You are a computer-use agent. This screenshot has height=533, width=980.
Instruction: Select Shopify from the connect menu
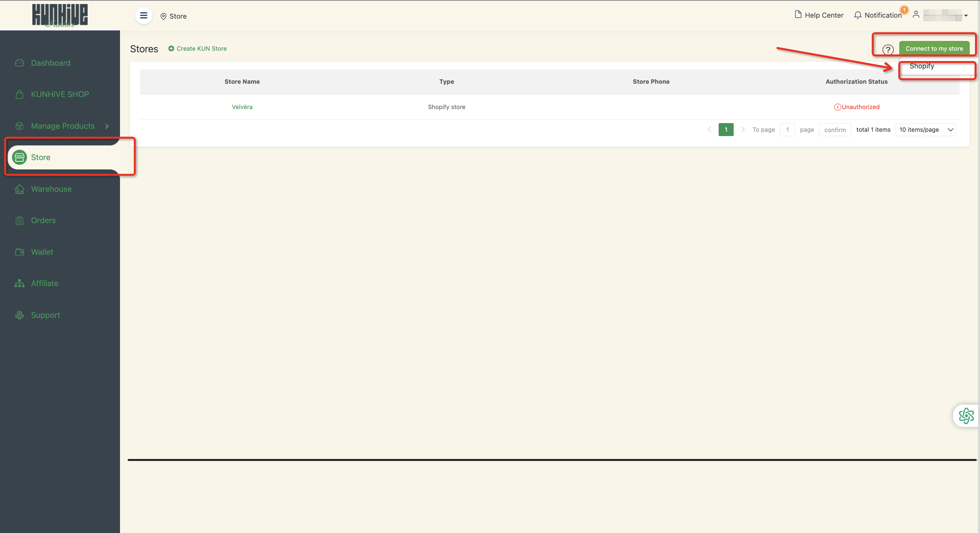point(922,66)
